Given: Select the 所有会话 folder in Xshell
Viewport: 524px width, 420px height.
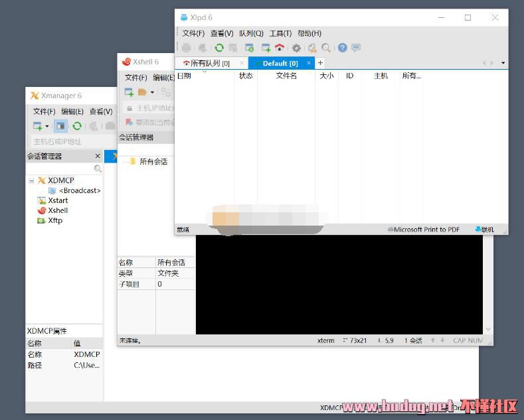Looking at the screenshot, I should (x=153, y=161).
